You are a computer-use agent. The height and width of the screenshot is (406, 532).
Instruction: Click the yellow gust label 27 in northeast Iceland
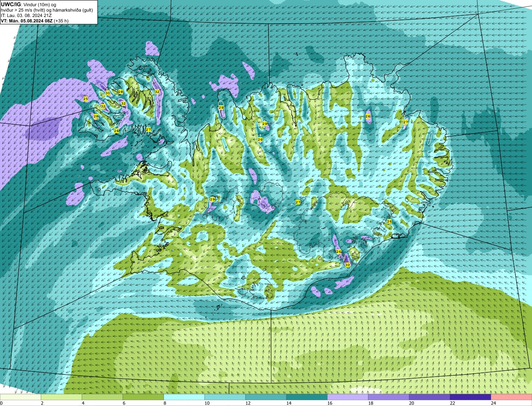(406, 122)
